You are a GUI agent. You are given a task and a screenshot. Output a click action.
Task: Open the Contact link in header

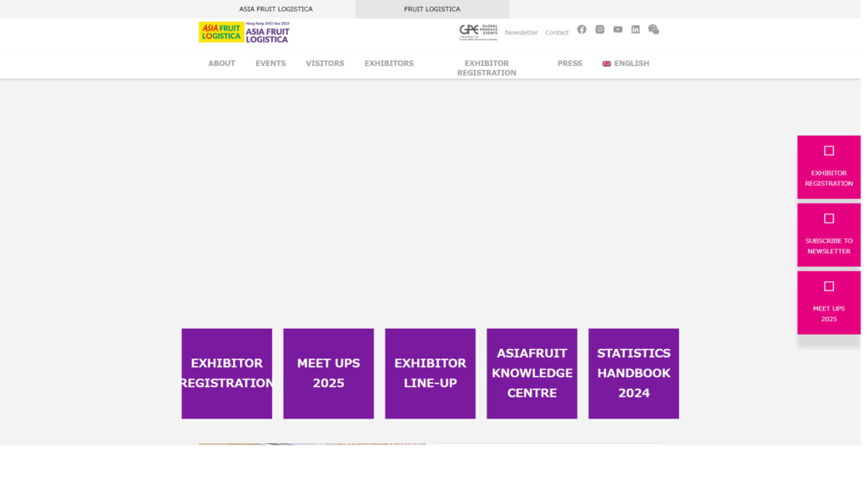[x=557, y=33]
